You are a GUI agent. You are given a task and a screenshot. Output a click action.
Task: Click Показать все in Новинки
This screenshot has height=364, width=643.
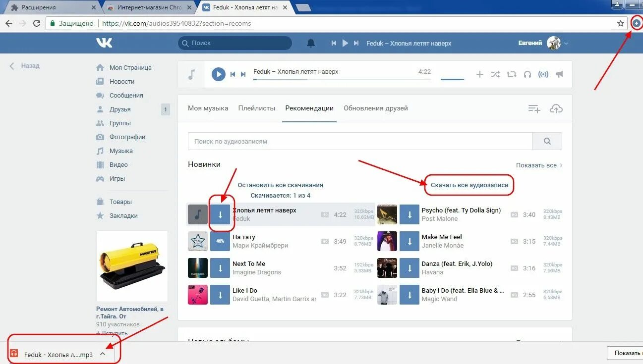pos(539,165)
